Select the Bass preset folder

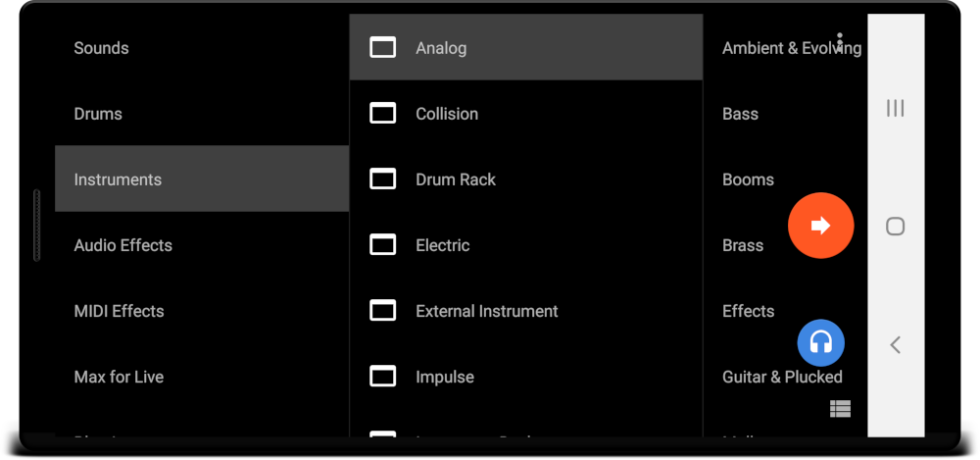click(x=741, y=114)
